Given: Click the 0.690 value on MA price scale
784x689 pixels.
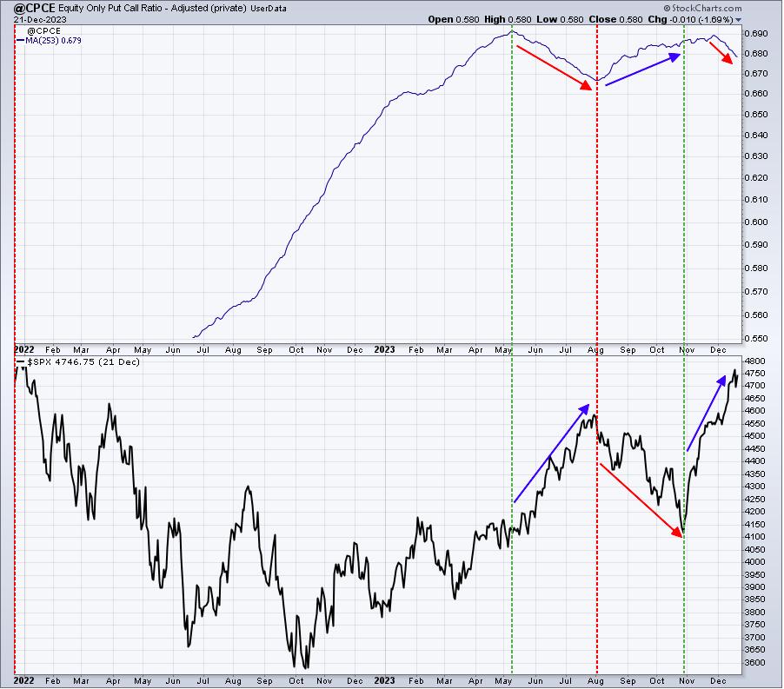Looking at the screenshot, I should [756, 34].
